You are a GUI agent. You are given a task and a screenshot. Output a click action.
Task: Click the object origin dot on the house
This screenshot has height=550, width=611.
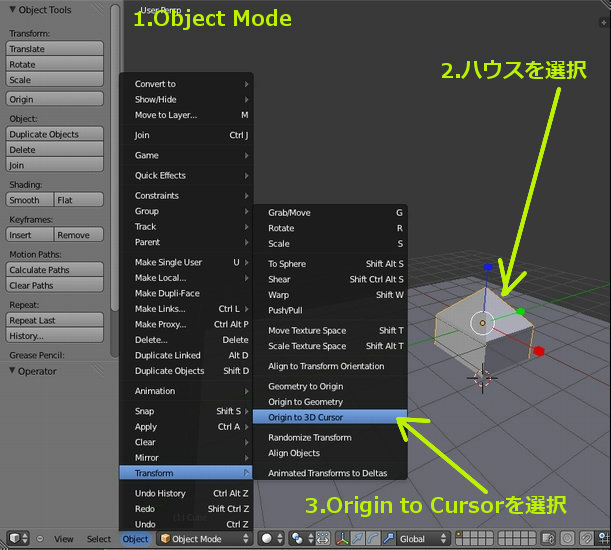[x=482, y=323]
